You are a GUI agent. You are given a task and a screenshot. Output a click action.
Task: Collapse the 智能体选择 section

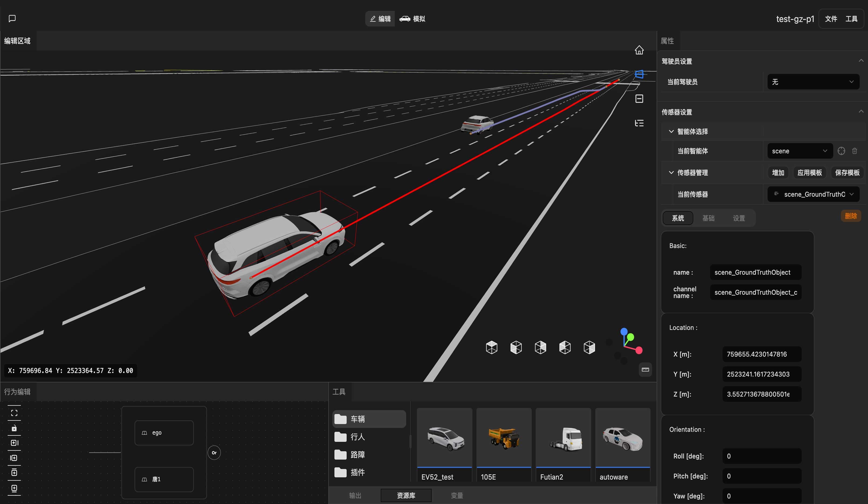tap(671, 131)
